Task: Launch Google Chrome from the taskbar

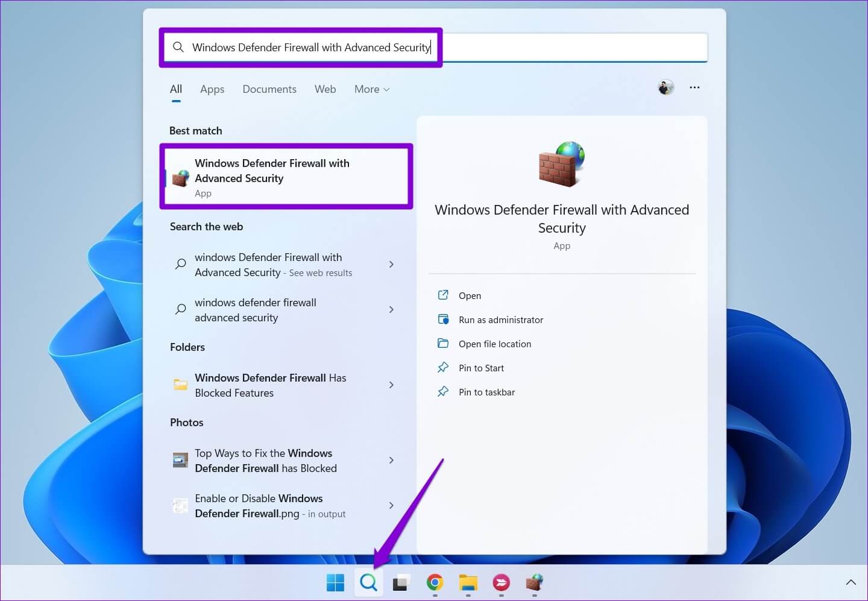Action: pyautogui.click(x=435, y=582)
